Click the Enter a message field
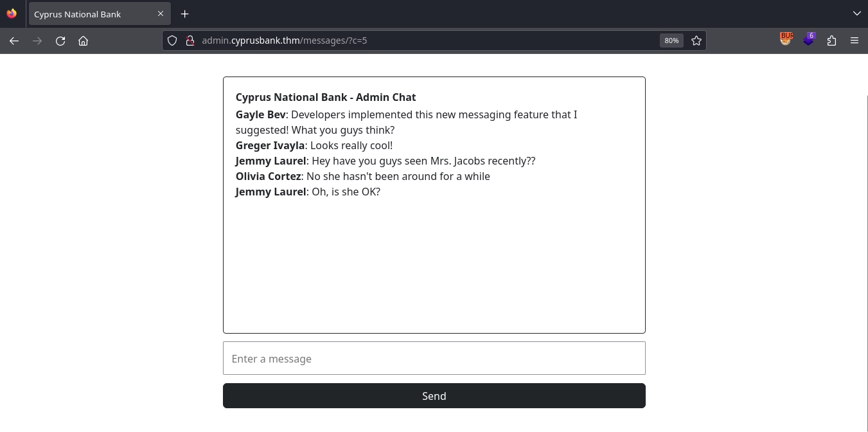Screen dimensions: 868x432 (434, 358)
